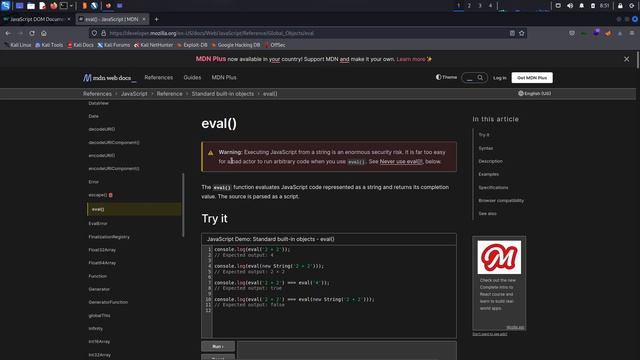This screenshot has width=640, height=360.
Task: Close the eval() JavaScript MDN tab
Action: [144, 19]
